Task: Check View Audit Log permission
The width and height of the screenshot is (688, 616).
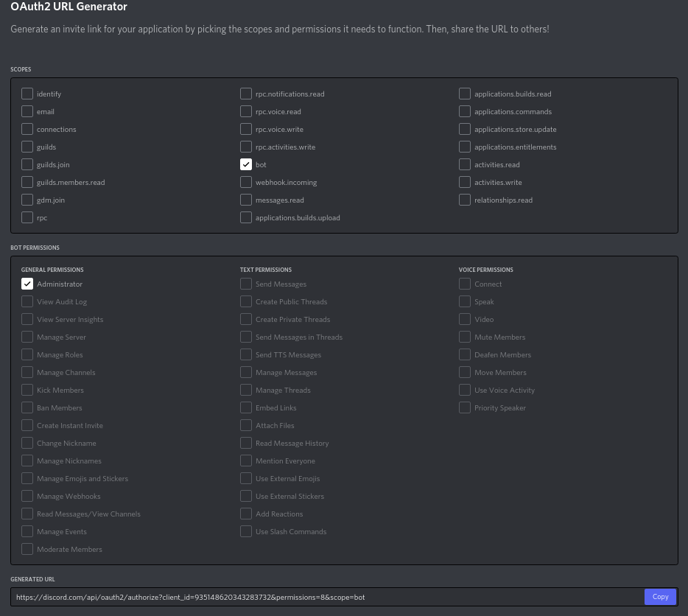Action: [27, 301]
